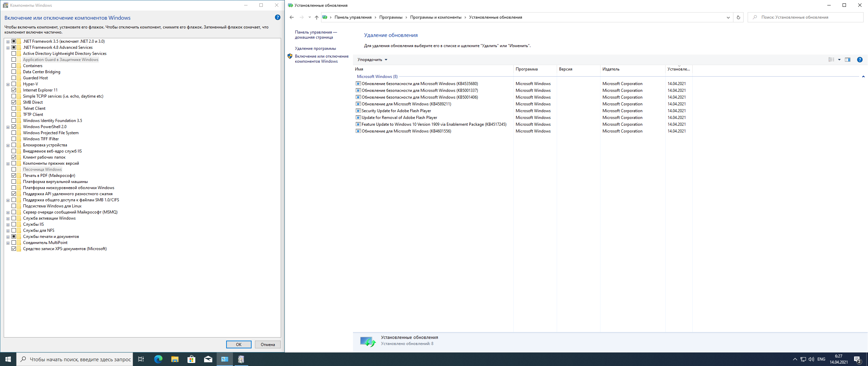868x366 pixels.
Task: Open address bar history dropdown
Action: [728, 17]
